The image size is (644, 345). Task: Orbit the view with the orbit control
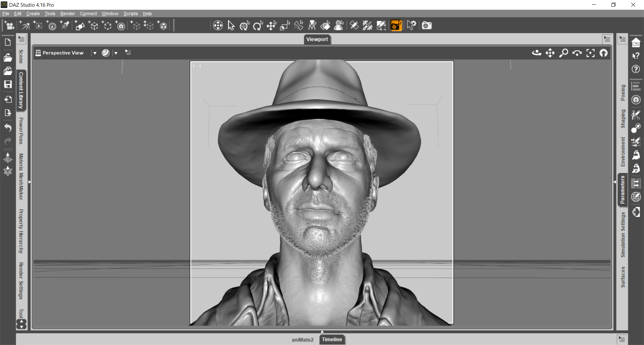537,53
